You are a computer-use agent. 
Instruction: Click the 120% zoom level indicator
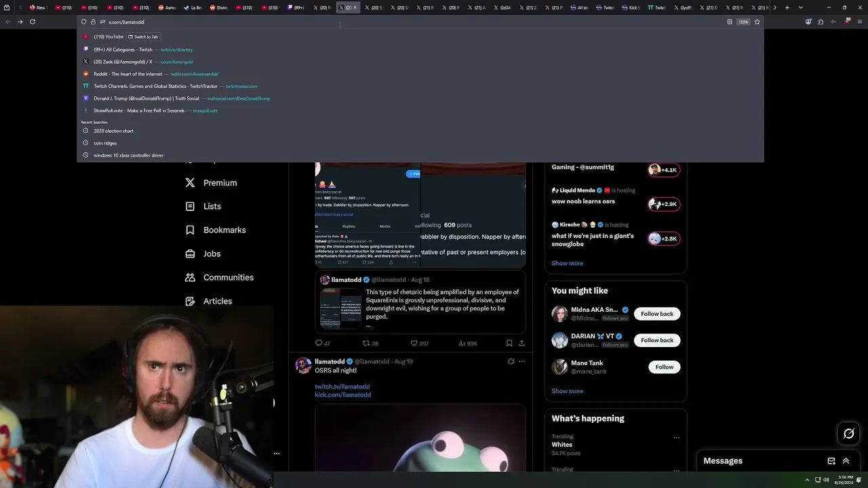[x=743, y=22]
